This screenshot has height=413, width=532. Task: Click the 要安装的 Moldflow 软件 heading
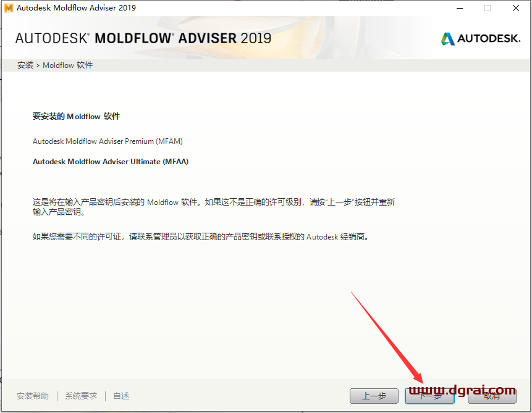pyautogui.click(x=76, y=117)
